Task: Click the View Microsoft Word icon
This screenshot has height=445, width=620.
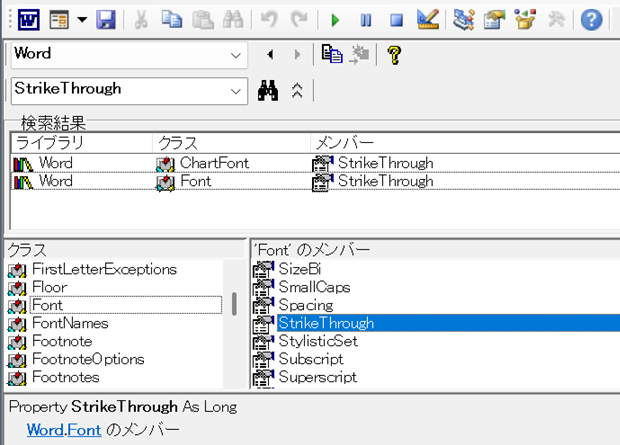Action: [x=25, y=19]
